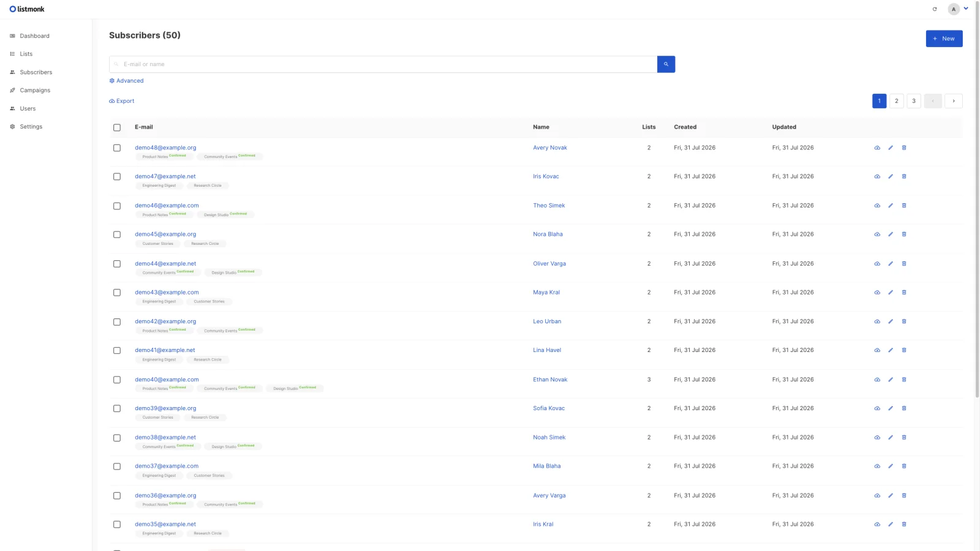Image resolution: width=980 pixels, height=551 pixels.
Task: Expand the Advanced search options
Action: (x=126, y=81)
